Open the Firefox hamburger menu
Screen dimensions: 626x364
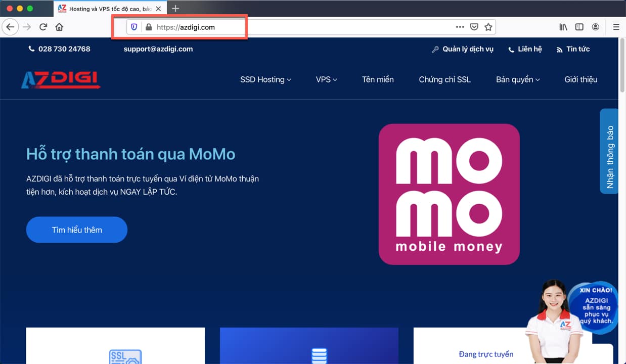click(x=616, y=27)
